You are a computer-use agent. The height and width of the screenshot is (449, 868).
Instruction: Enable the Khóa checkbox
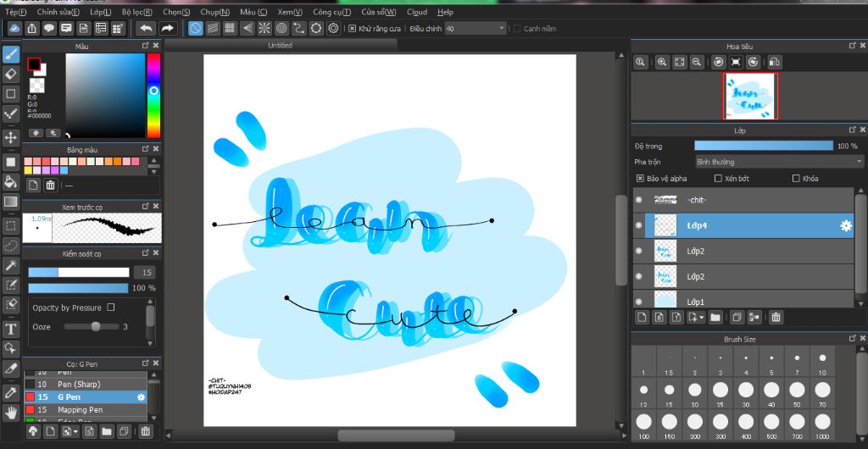[796, 179]
